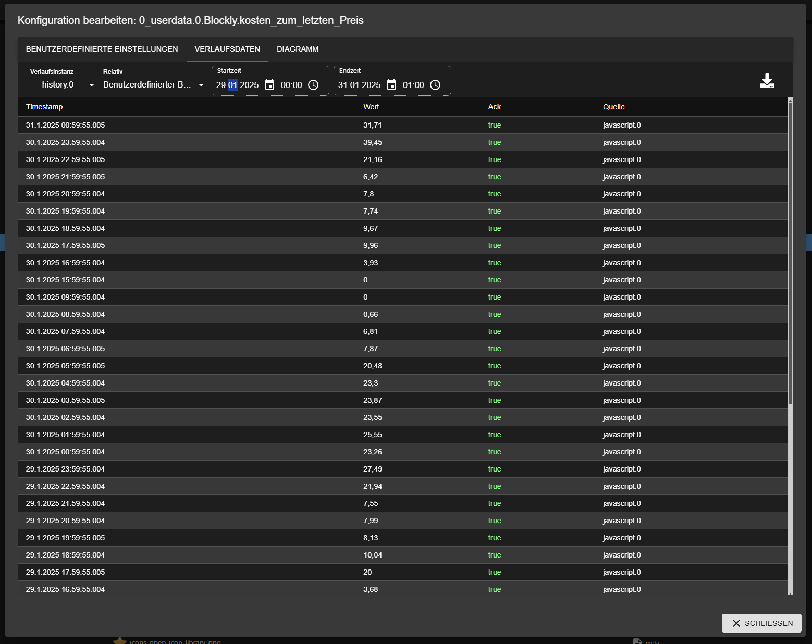Viewport: 812px width, 644px height.
Task: Select the row with value 39,45
Action: pyautogui.click(x=372, y=142)
